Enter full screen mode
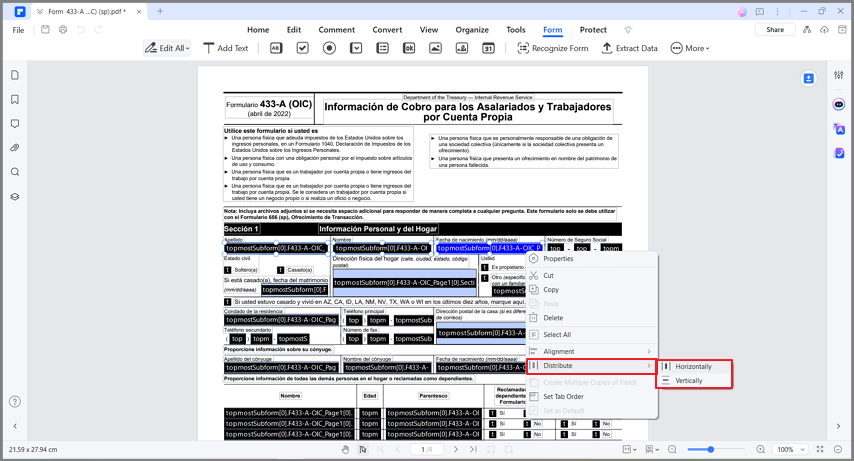 (x=820, y=449)
